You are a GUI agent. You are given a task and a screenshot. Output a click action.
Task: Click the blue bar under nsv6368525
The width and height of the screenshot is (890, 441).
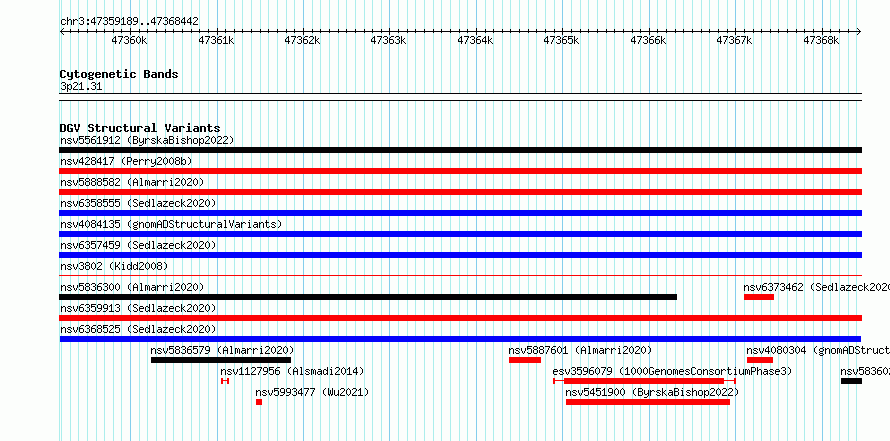(460, 339)
